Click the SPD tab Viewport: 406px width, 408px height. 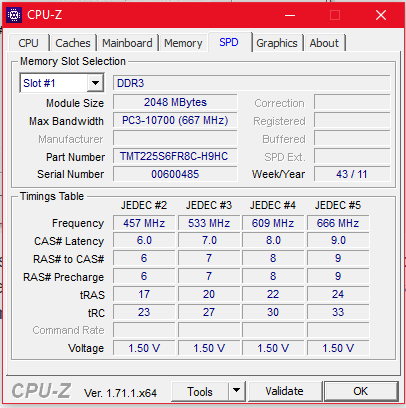pos(229,42)
